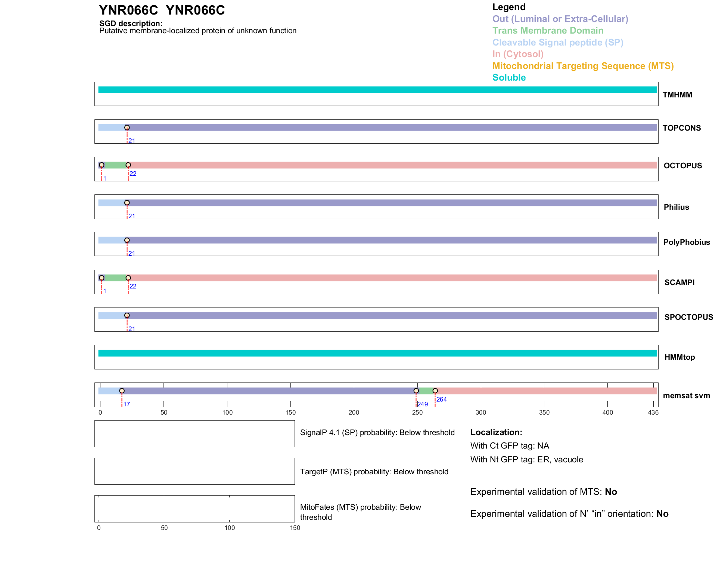The width and height of the screenshot is (728, 587).
Task: Click the HMMtop soluble cyan bar
Action: coord(377,353)
